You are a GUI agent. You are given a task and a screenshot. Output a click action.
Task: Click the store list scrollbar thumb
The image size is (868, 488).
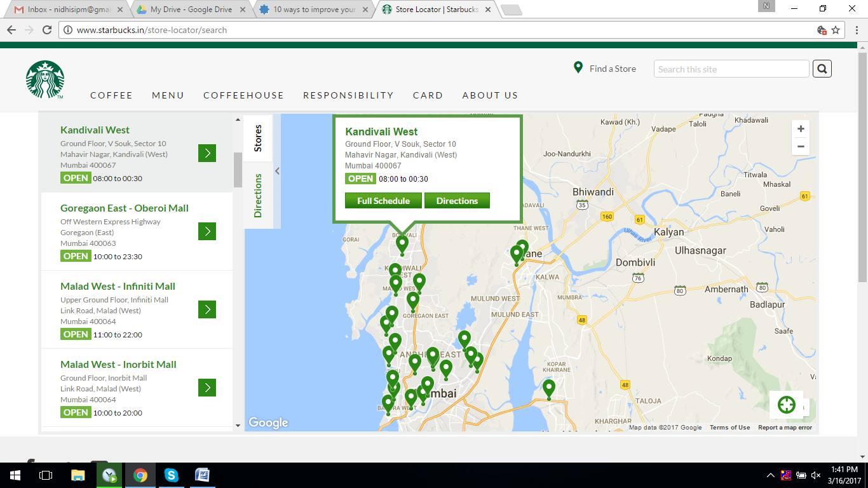click(238, 170)
